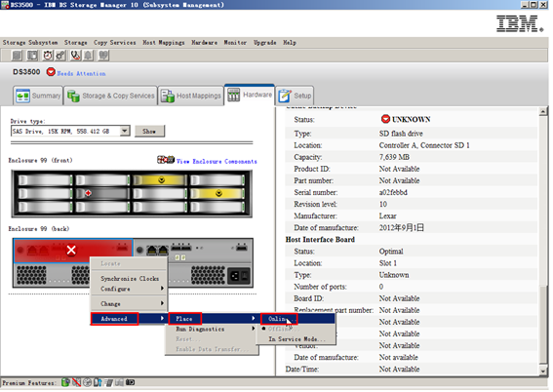This screenshot has width=553, height=392.
Task: Click the manufacturer value Lexar
Action: [x=387, y=216]
